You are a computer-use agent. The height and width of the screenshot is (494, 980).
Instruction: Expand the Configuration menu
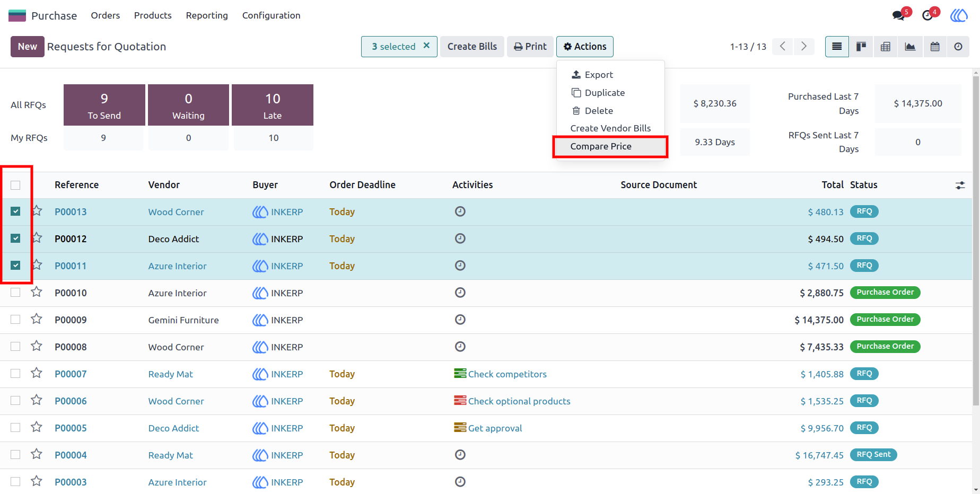[271, 15]
